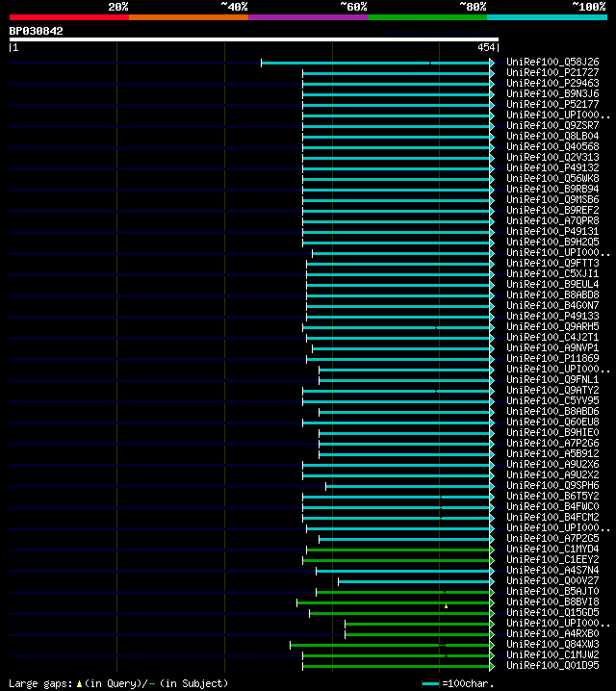Click the UniRef100_Q40568 label
The width and height of the screenshot is (616, 691).
coord(552,146)
